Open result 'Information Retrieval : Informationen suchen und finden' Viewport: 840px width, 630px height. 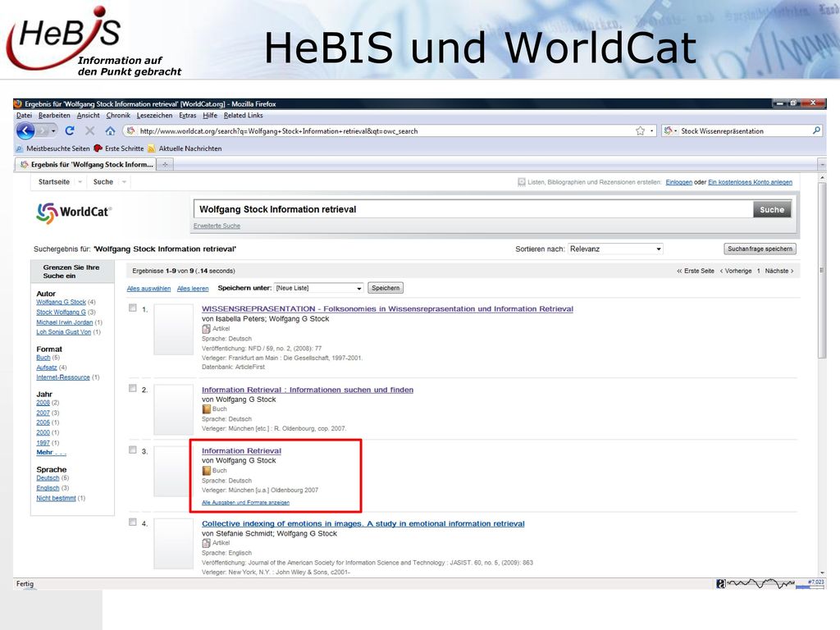coord(308,390)
